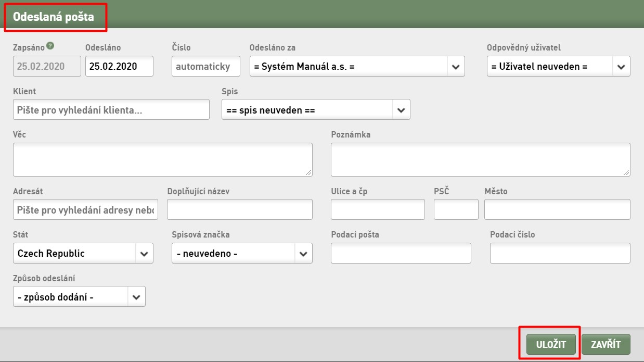Screen dimensions: 644x362
Task: Open the Spisová značka dropdown
Action: [x=303, y=254]
